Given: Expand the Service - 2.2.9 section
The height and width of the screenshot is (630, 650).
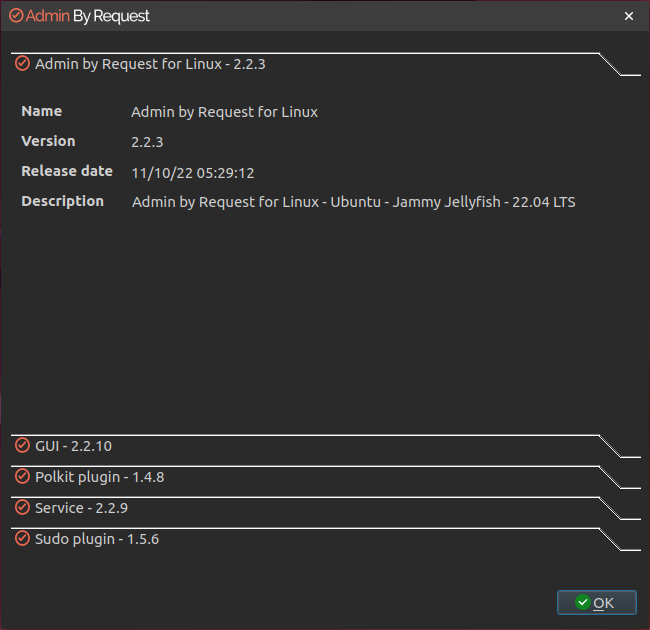Looking at the screenshot, I should pyautogui.click(x=326, y=508).
